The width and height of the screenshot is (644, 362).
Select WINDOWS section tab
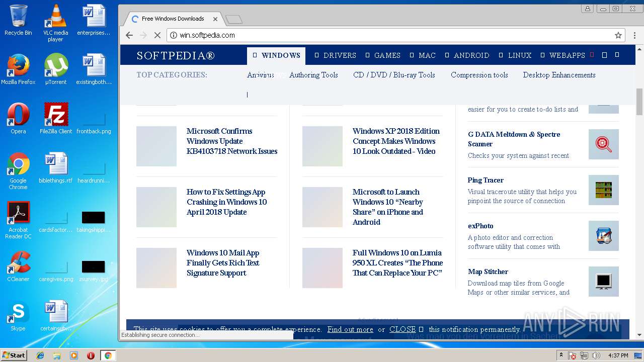pyautogui.click(x=276, y=55)
